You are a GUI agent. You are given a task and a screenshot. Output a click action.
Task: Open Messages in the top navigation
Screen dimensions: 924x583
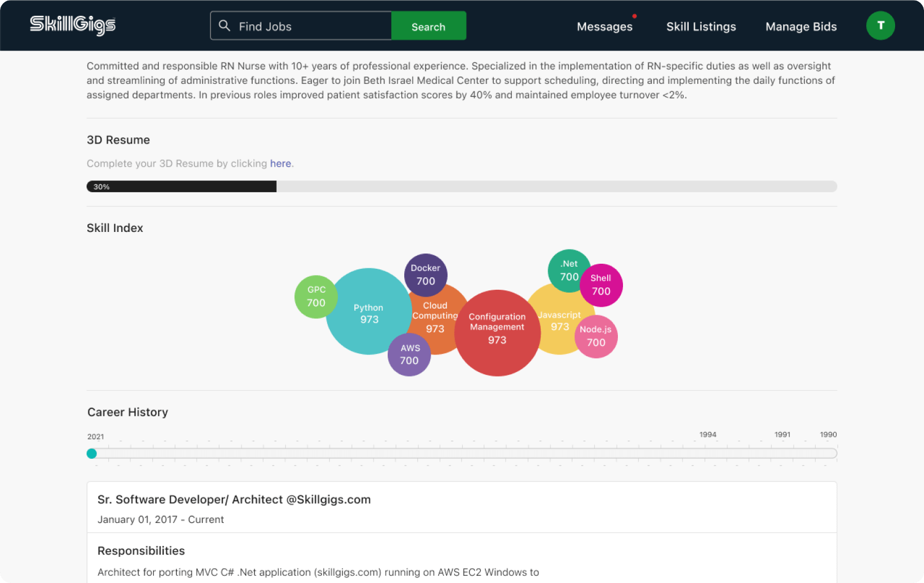[x=604, y=27]
